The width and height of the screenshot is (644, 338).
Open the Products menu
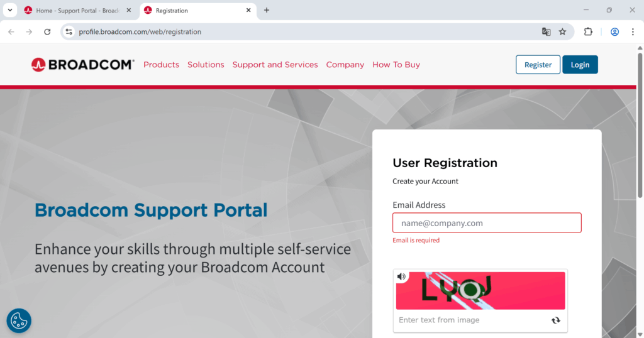pyautogui.click(x=161, y=65)
